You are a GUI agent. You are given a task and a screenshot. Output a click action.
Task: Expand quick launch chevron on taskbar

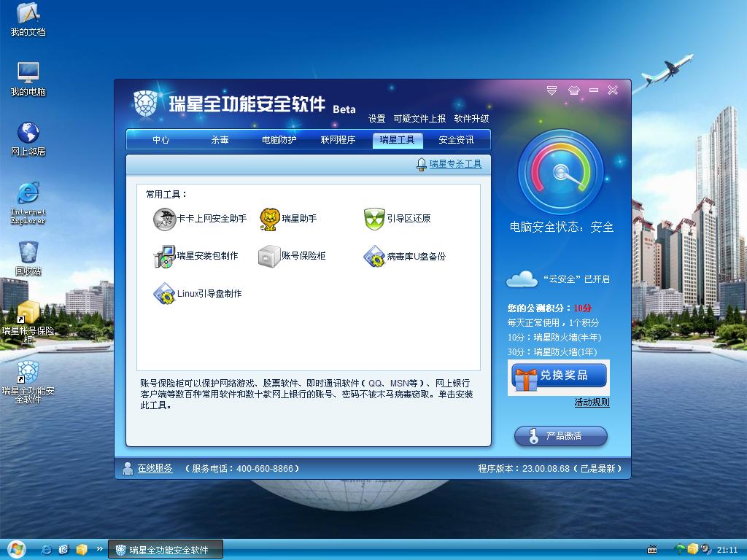point(99,548)
